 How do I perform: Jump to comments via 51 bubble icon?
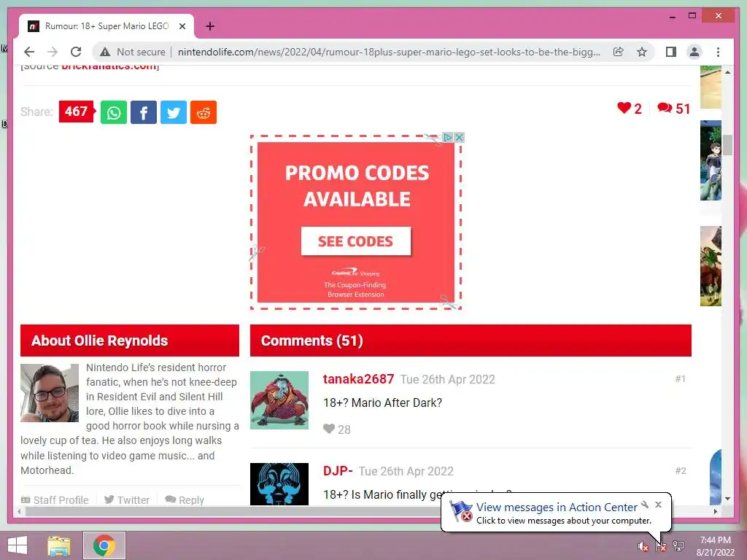pyautogui.click(x=673, y=109)
